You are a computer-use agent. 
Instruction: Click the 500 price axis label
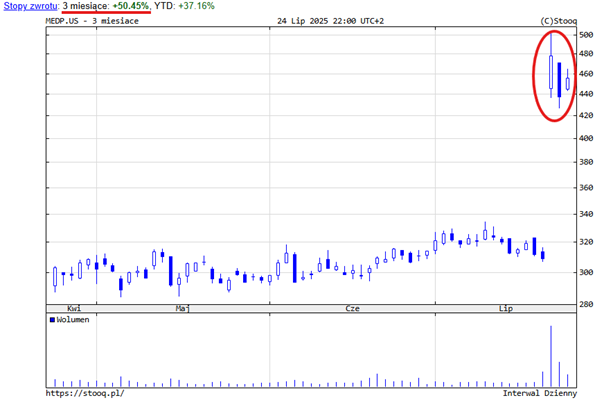click(586, 35)
